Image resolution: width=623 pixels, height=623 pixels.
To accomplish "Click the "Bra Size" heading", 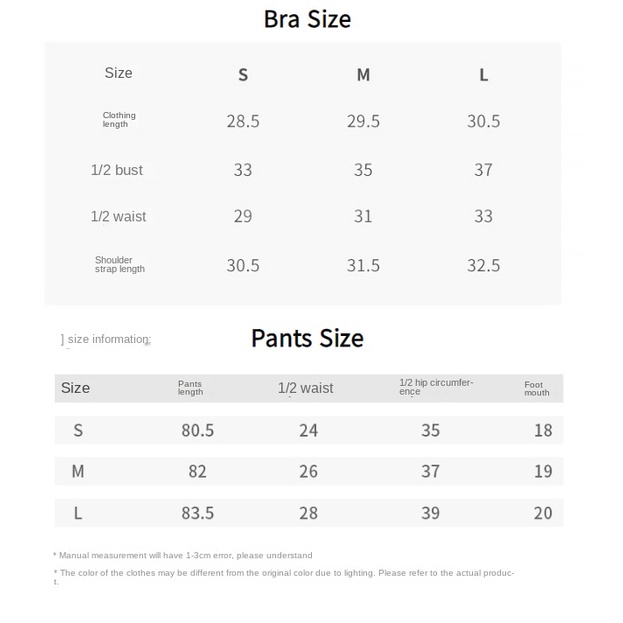I will (x=307, y=19).
